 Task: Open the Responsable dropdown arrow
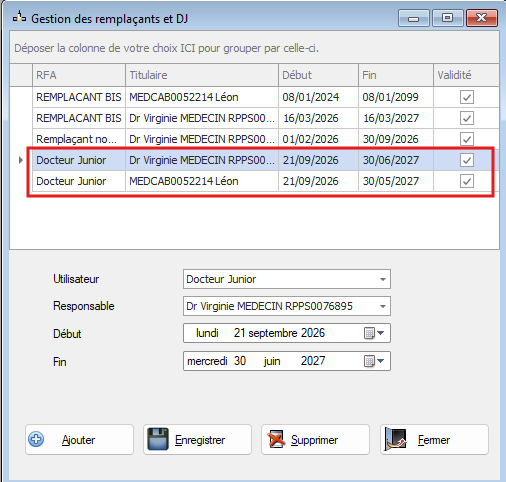tap(383, 306)
